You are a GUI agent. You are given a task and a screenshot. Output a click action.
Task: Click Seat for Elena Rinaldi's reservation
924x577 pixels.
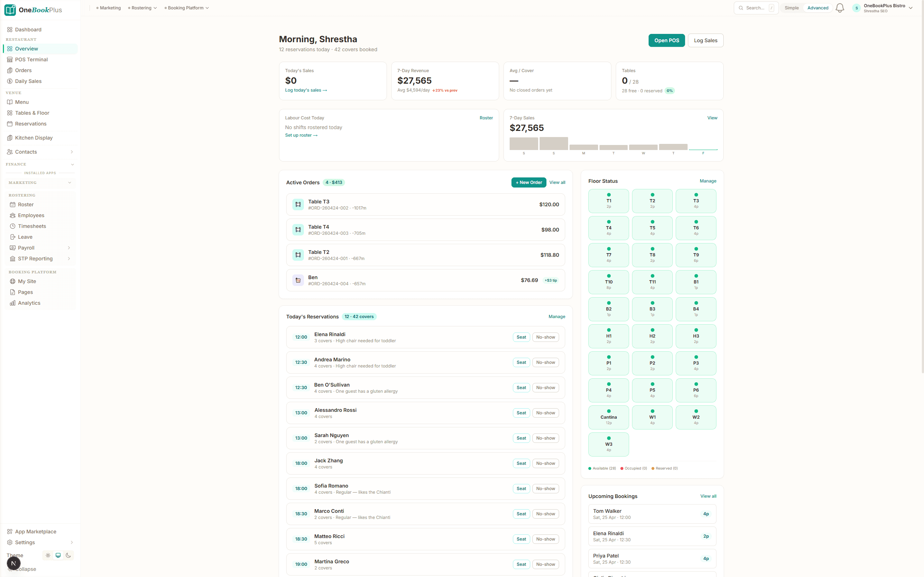tap(521, 337)
